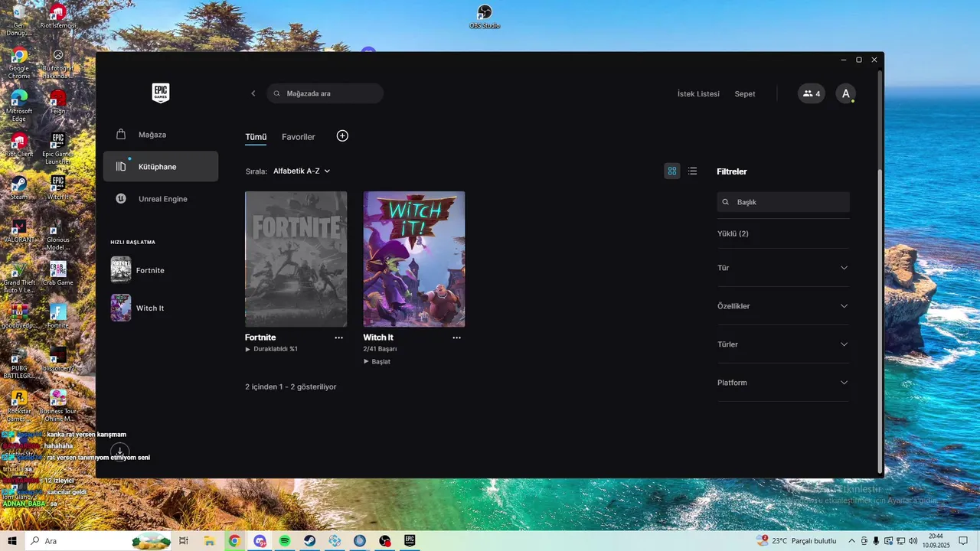Open PUBG BATTLEGROUNDS desktop shortcut
Screen dimensions: 980x551
point(19,364)
